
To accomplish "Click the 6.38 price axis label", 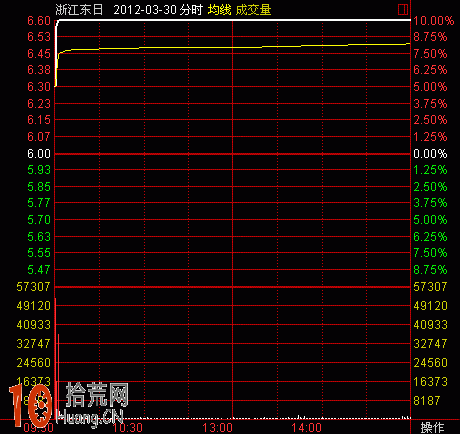I will 39,70.
